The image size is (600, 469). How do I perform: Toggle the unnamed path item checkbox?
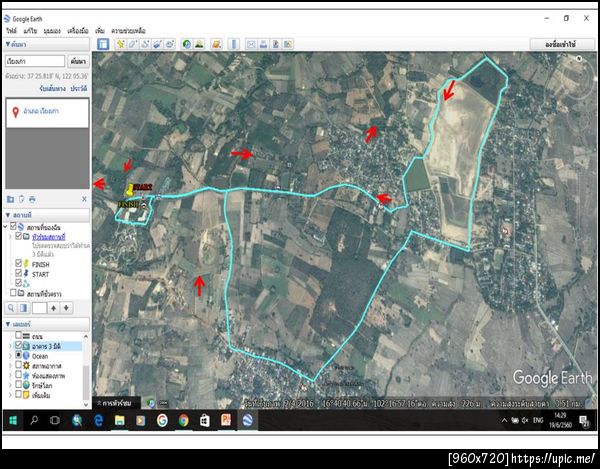(x=18, y=283)
